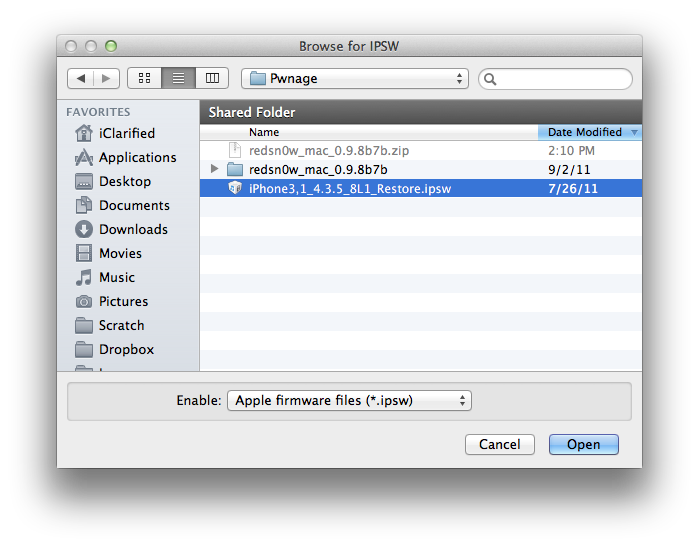
Task: Open Desktop in the sidebar
Action: point(113,181)
